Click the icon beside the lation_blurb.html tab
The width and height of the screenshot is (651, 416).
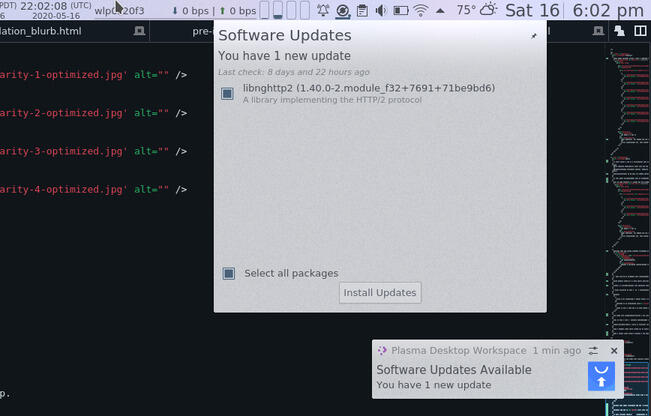pyautogui.click(x=139, y=31)
